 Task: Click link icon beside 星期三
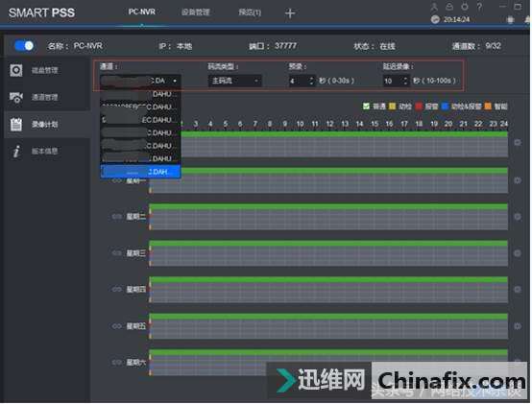117,253
